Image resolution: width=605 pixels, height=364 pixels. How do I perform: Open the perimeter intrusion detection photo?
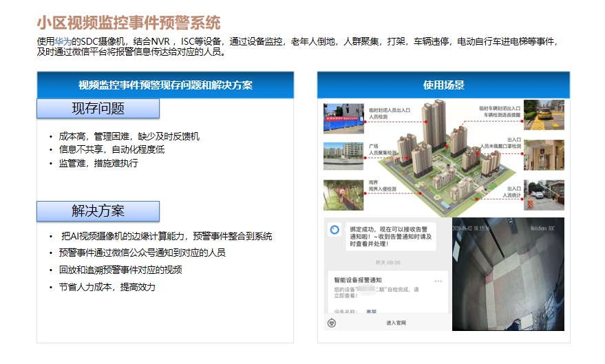pos(343,195)
